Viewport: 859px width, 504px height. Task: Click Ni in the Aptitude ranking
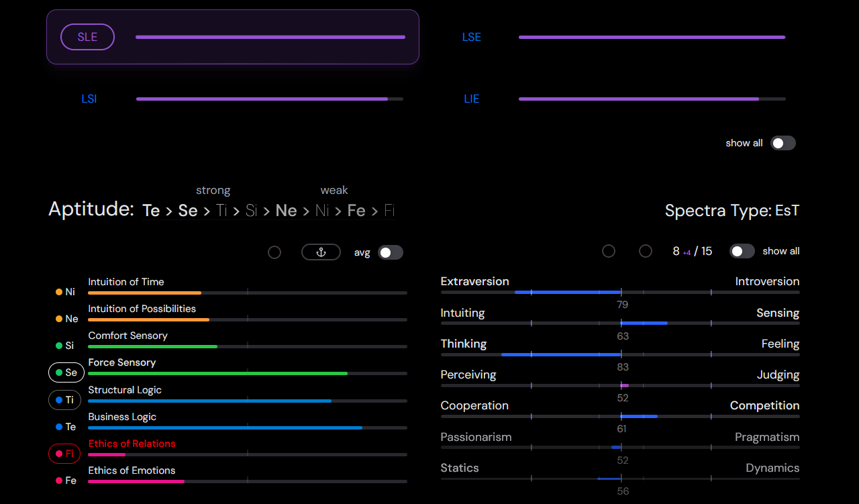point(322,211)
